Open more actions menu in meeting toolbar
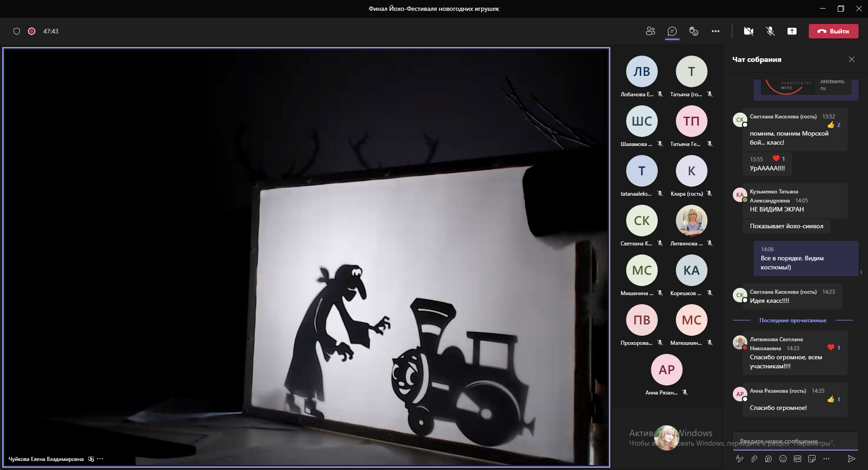868x470 pixels. (x=716, y=31)
